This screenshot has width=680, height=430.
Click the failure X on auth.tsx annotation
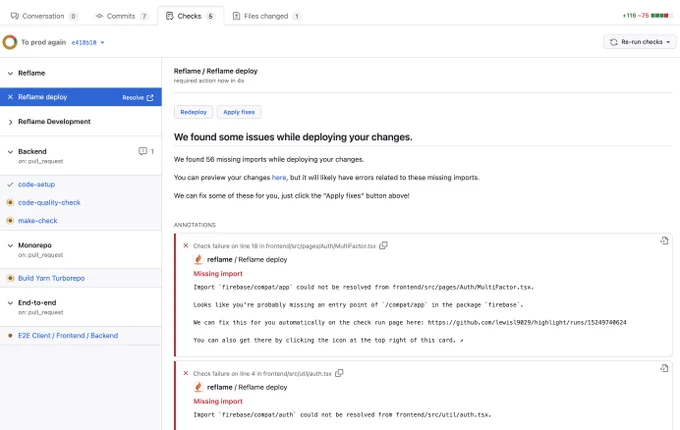pos(186,373)
